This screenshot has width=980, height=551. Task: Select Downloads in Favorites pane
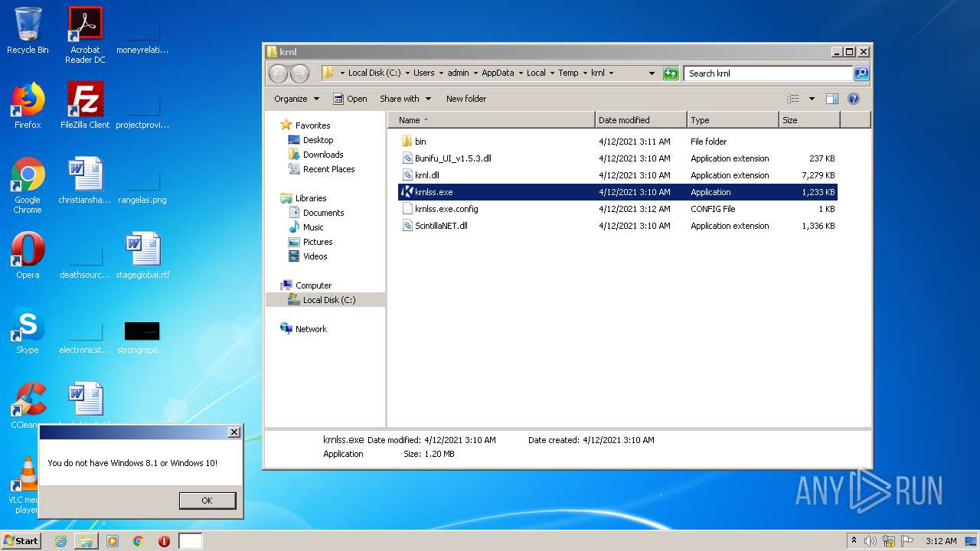[x=322, y=155]
